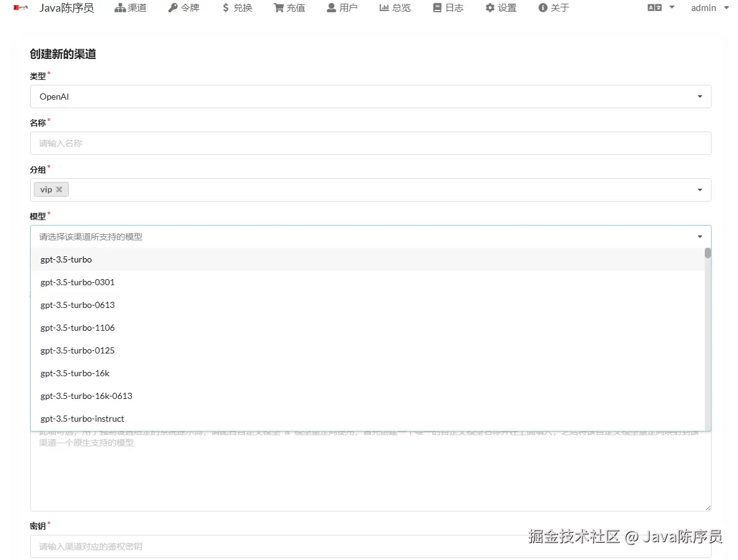This screenshot has height=560, width=738.
Task: Select gpt-3.5-turbo from the list
Action: (368, 259)
